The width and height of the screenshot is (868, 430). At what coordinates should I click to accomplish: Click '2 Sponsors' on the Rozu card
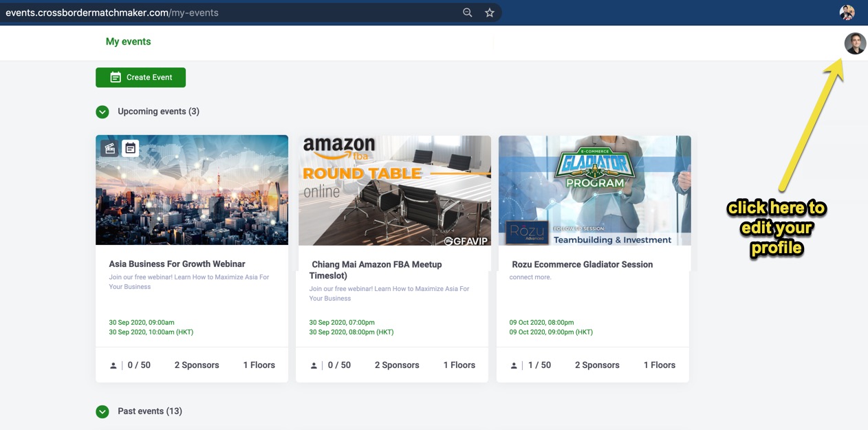point(597,365)
